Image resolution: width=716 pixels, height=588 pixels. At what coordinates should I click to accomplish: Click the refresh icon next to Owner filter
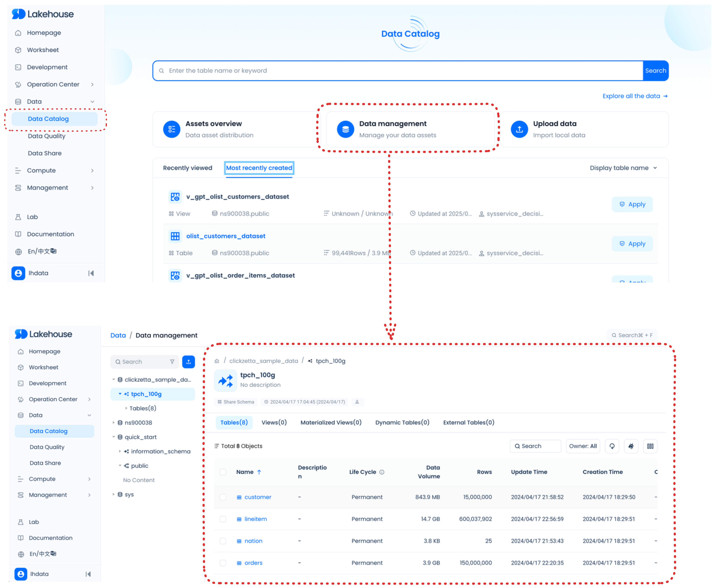coord(612,446)
